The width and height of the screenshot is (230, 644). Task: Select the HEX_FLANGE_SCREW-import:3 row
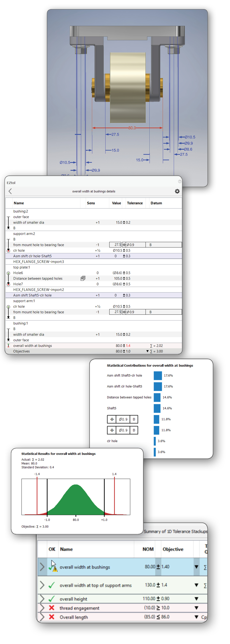[x=94, y=262]
